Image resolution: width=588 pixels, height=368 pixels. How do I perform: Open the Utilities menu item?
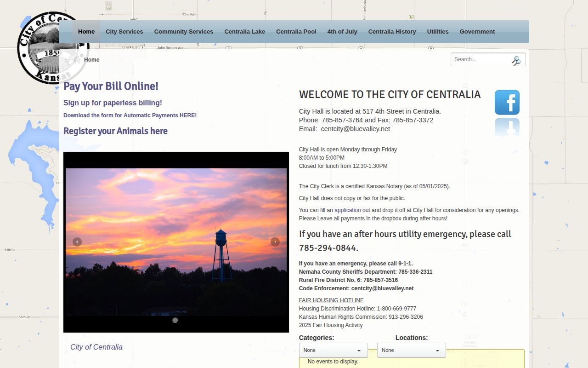click(x=438, y=32)
